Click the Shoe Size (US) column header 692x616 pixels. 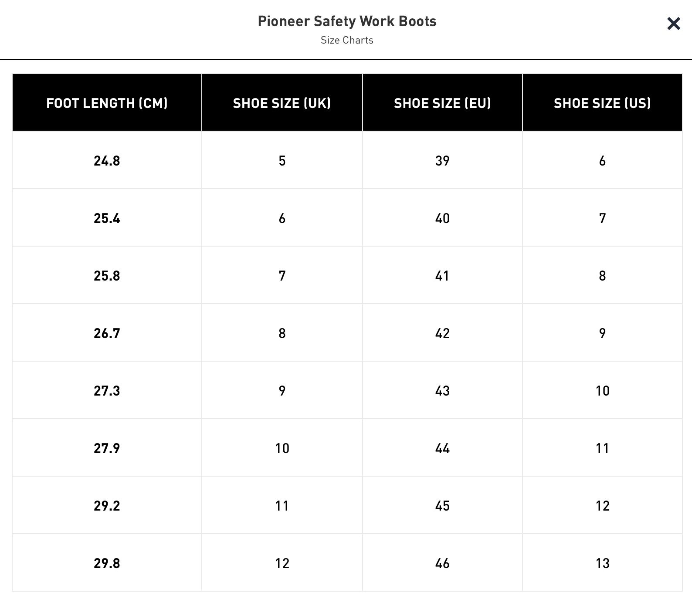[x=602, y=103]
